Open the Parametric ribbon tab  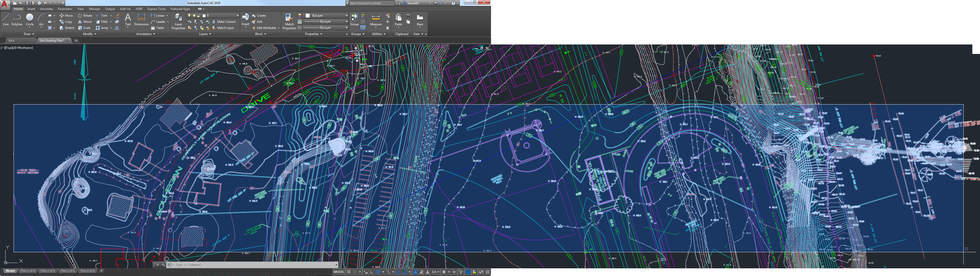click(x=65, y=9)
